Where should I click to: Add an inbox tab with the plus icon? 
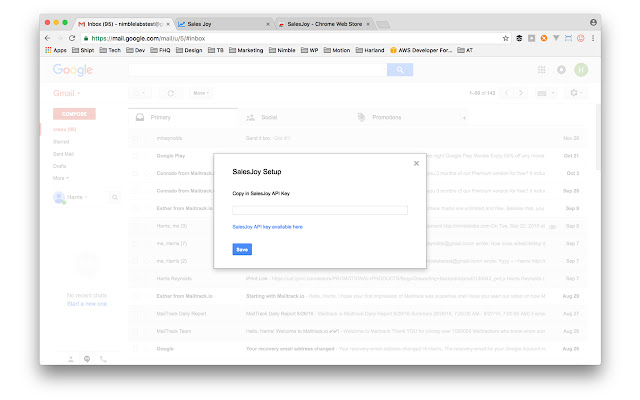pyautogui.click(x=464, y=118)
